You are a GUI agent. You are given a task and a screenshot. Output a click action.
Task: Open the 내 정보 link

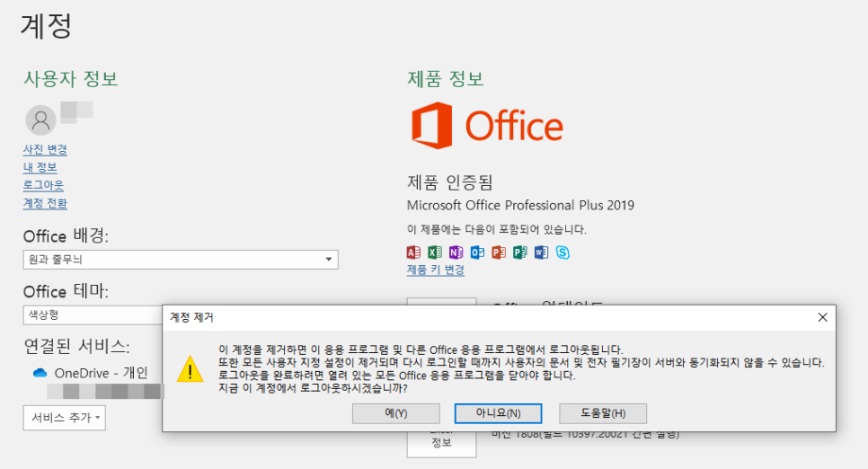(40, 167)
